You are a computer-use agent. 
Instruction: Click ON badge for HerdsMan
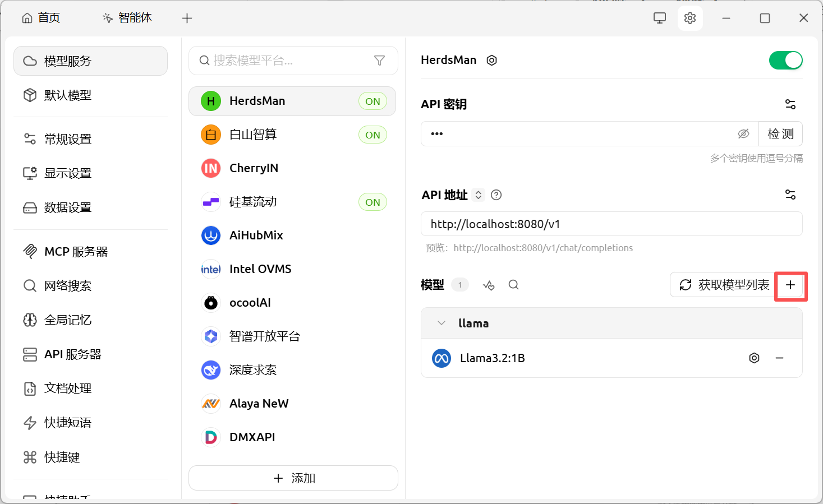click(373, 101)
